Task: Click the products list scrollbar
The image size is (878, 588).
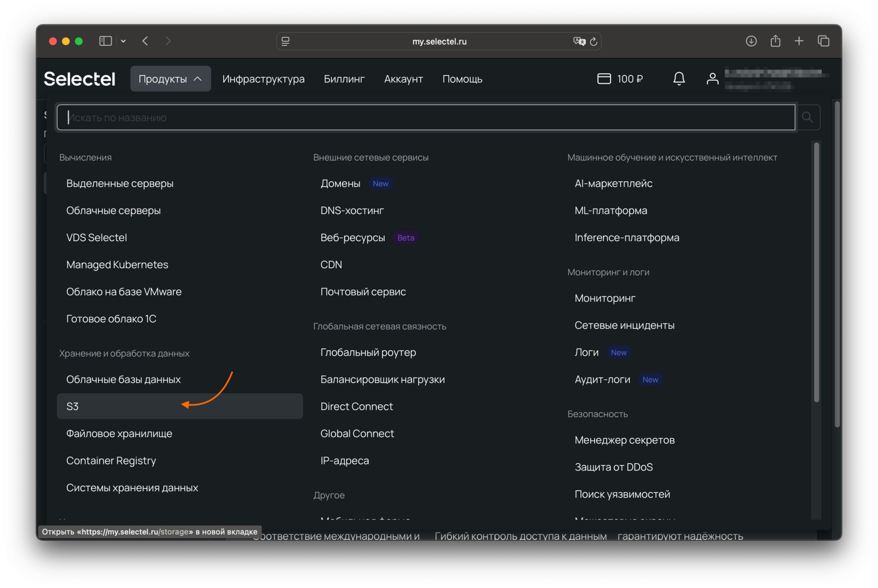Action: [816, 272]
